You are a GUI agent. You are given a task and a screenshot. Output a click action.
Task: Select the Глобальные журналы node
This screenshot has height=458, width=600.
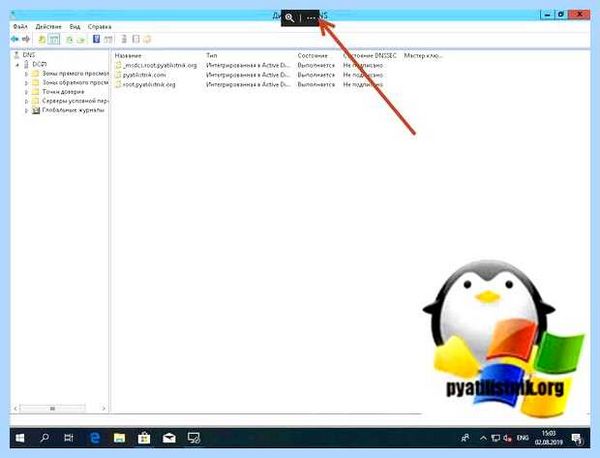click(68, 110)
